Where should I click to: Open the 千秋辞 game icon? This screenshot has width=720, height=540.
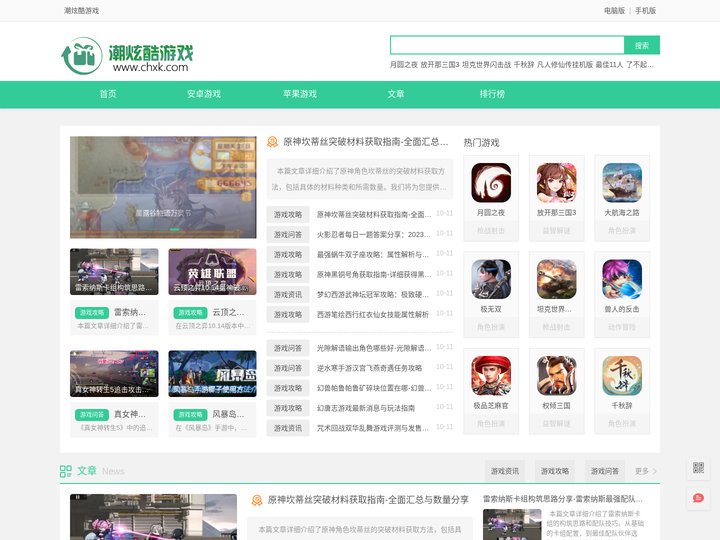point(622,375)
